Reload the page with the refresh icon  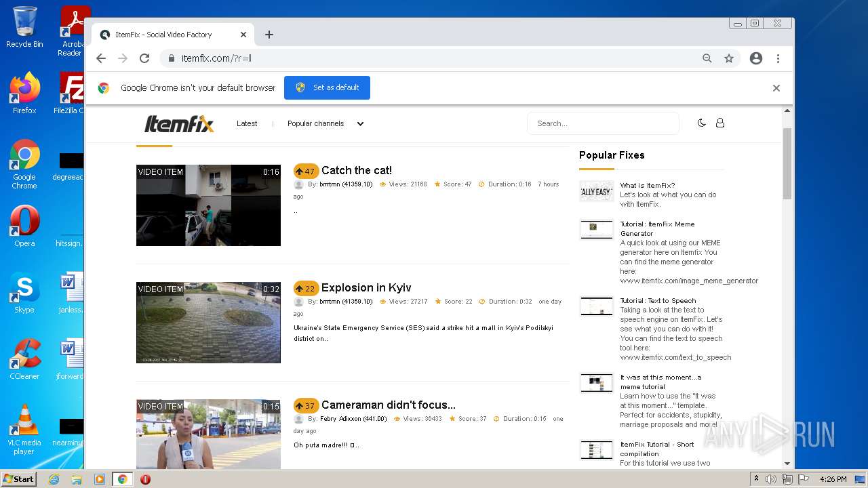(144, 58)
